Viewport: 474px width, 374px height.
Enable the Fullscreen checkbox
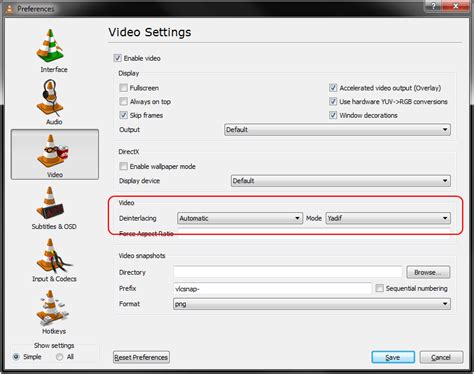(123, 88)
